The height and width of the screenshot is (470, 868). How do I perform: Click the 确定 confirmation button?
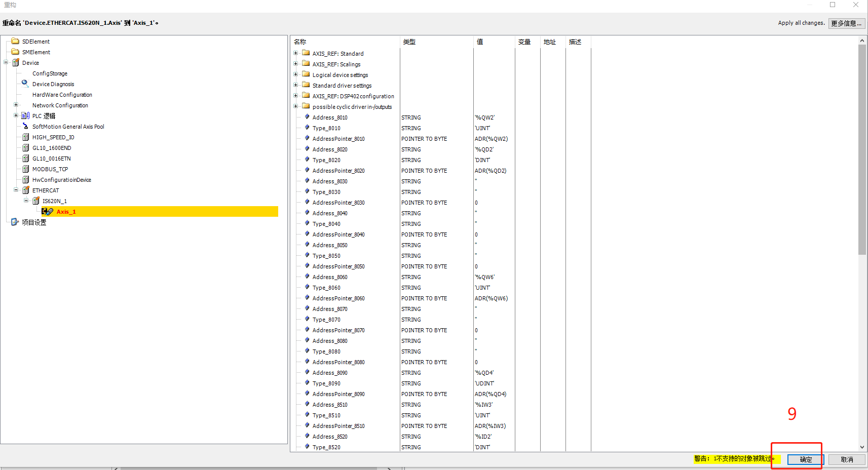coord(805,459)
